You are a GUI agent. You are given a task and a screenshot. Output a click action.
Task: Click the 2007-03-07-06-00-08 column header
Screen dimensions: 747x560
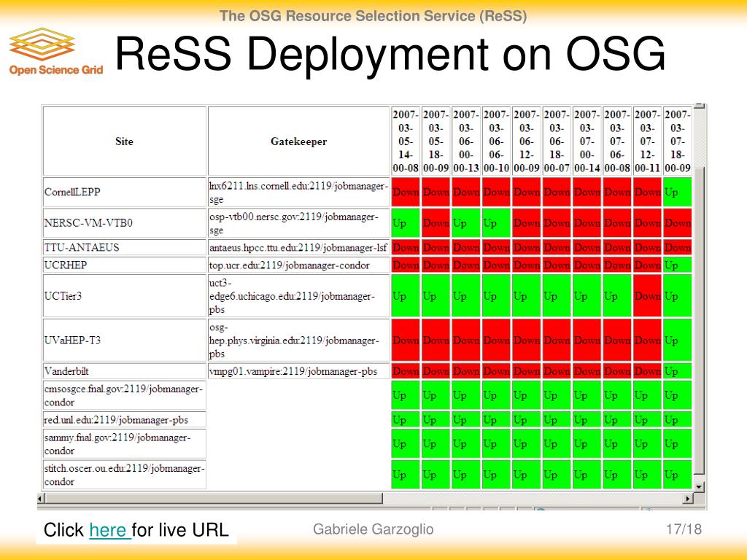pyautogui.click(x=617, y=141)
